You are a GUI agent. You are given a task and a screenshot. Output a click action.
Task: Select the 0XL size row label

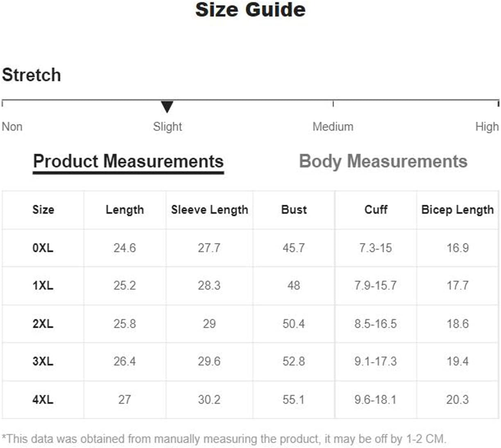[43, 248]
